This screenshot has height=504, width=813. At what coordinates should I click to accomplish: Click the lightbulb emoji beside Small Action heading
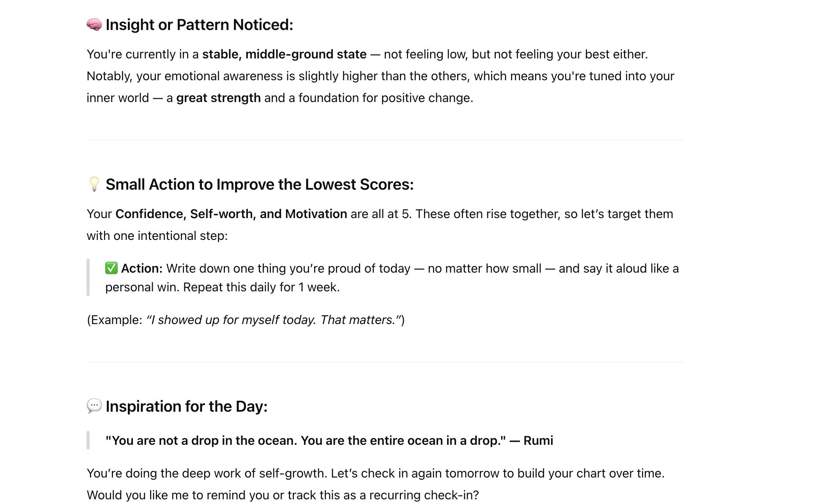(x=94, y=184)
